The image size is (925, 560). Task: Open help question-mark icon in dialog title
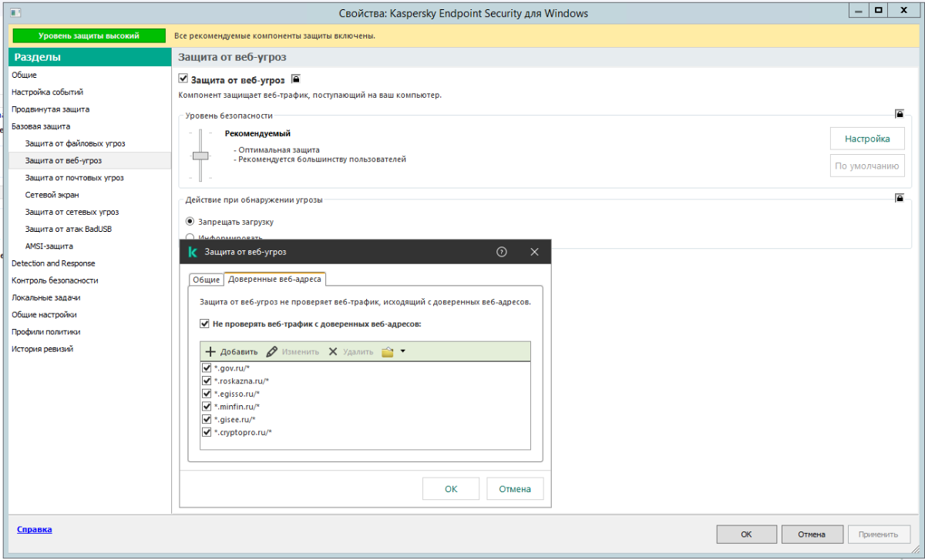[x=502, y=252]
